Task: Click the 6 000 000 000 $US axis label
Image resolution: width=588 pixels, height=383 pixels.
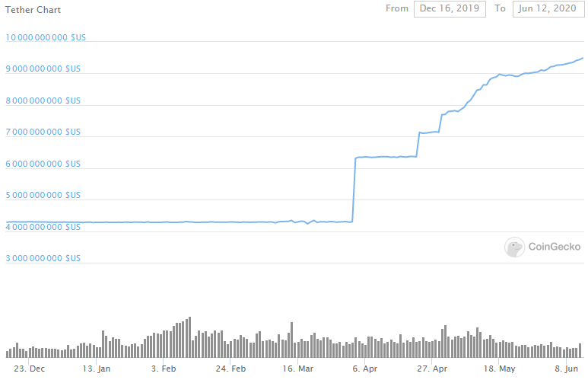Action: pyautogui.click(x=43, y=164)
